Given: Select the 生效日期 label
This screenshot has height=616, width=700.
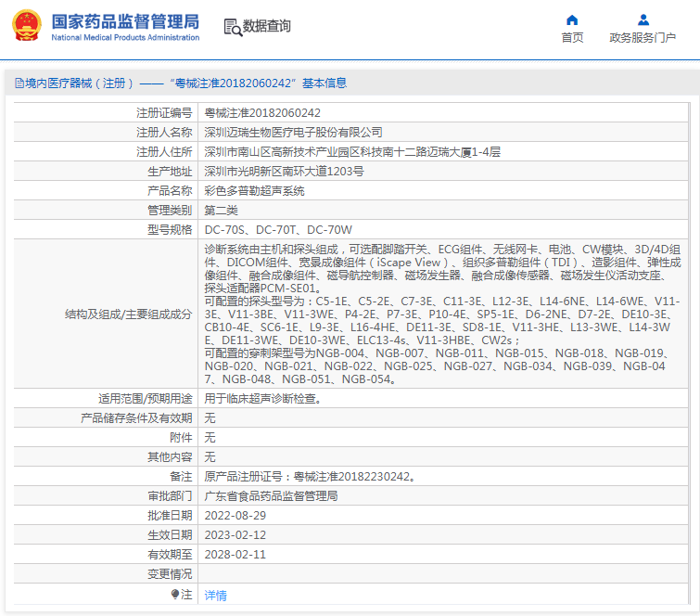Looking at the screenshot, I should coord(170,534).
